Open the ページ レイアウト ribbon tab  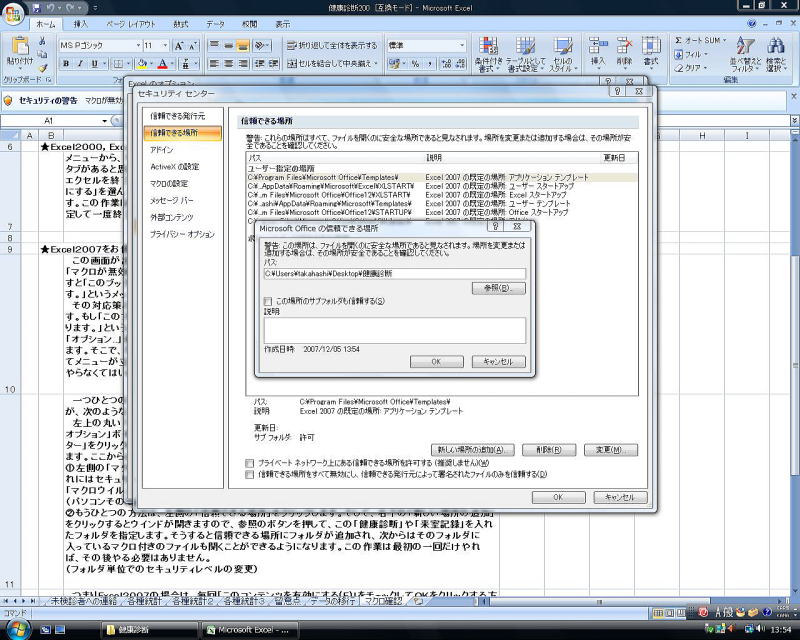click(x=131, y=24)
